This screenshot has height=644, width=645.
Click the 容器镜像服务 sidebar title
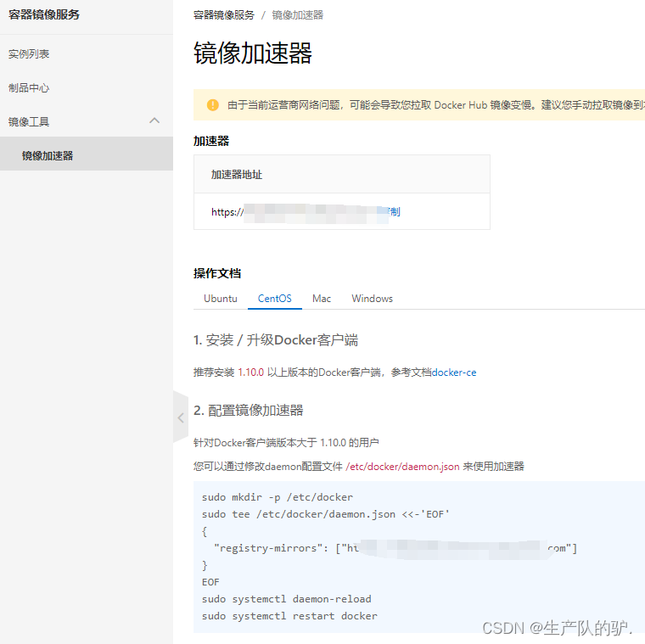[x=44, y=14]
